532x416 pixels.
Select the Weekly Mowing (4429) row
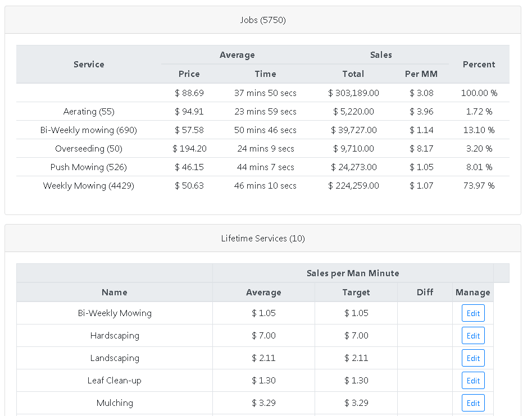(89, 186)
